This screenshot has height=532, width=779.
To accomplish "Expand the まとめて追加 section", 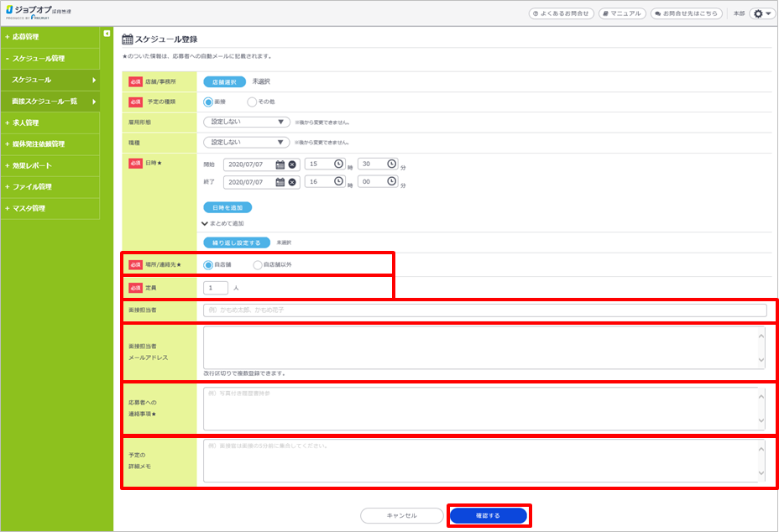I will 222,224.
